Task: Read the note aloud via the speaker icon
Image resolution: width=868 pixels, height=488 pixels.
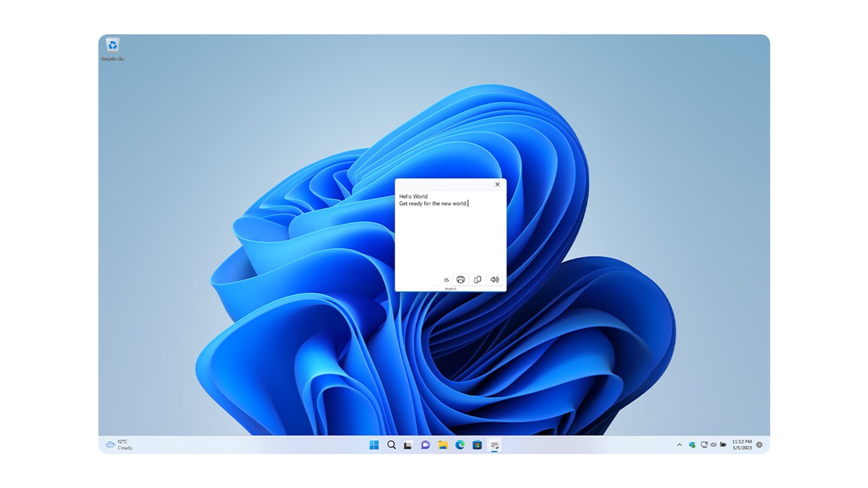Action: pyautogui.click(x=494, y=279)
